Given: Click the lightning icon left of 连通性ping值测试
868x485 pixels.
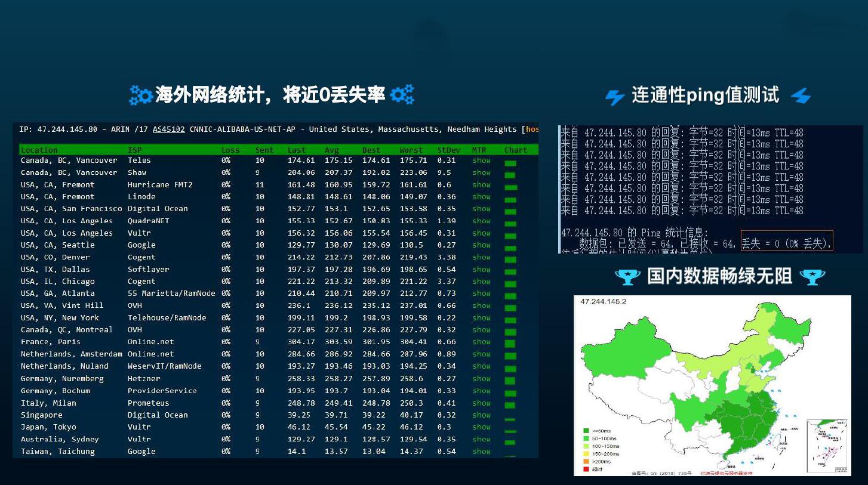Looking at the screenshot, I should [614, 97].
